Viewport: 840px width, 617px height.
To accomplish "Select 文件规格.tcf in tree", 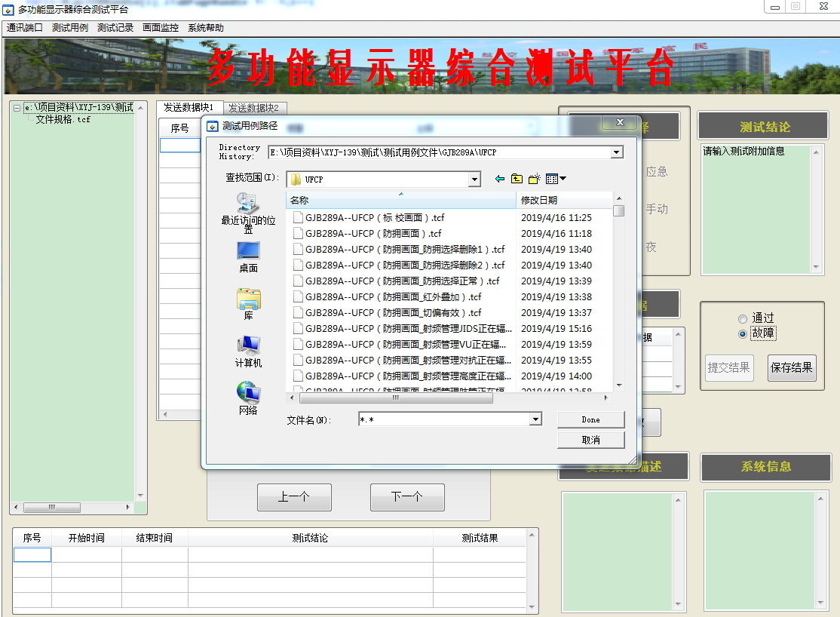I will [63, 119].
